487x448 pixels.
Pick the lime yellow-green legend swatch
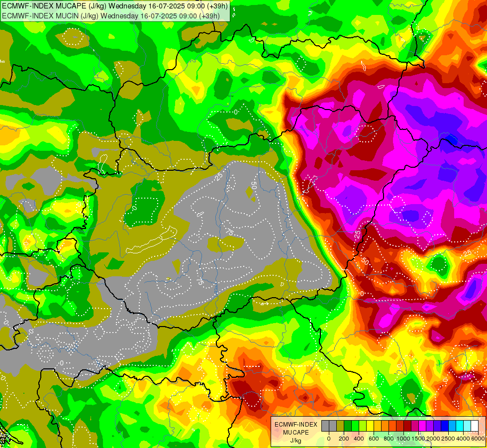coord(363,426)
